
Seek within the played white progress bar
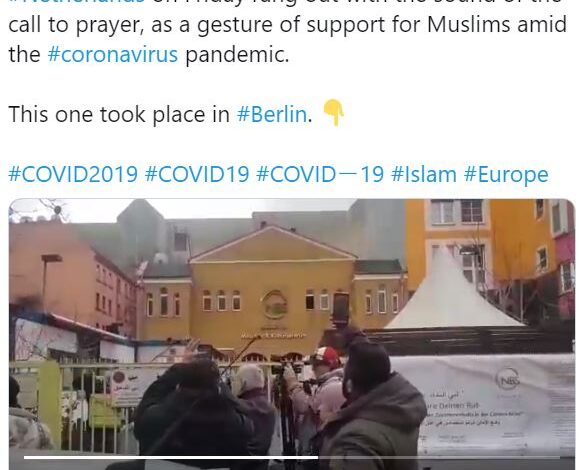click(x=171, y=458)
